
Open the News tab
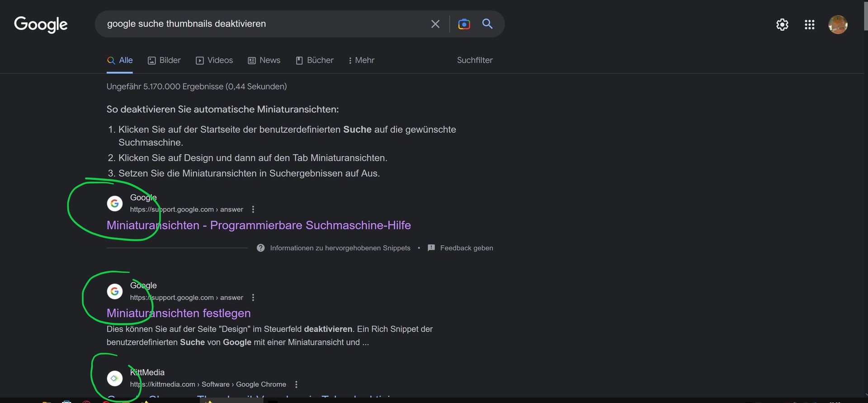point(264,60)
